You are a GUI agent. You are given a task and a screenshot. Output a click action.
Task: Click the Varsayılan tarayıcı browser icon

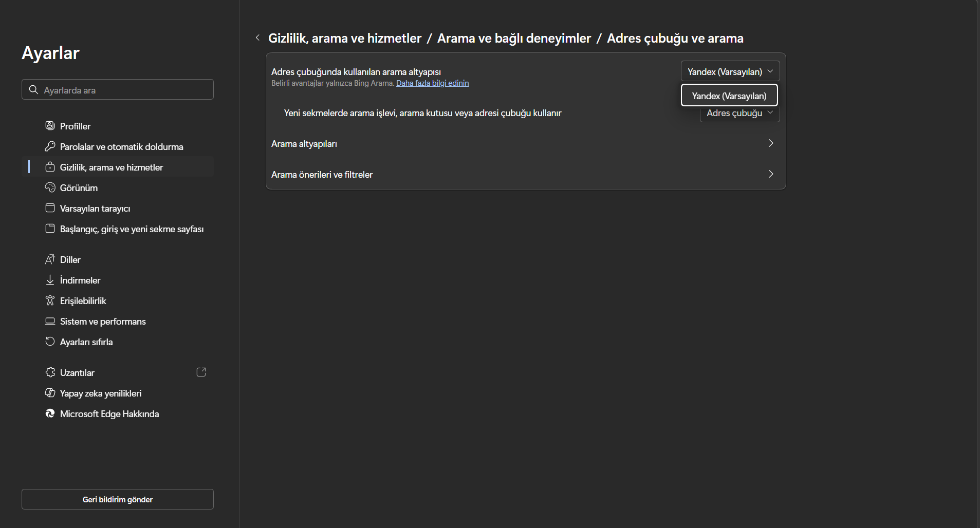point(50,208)
